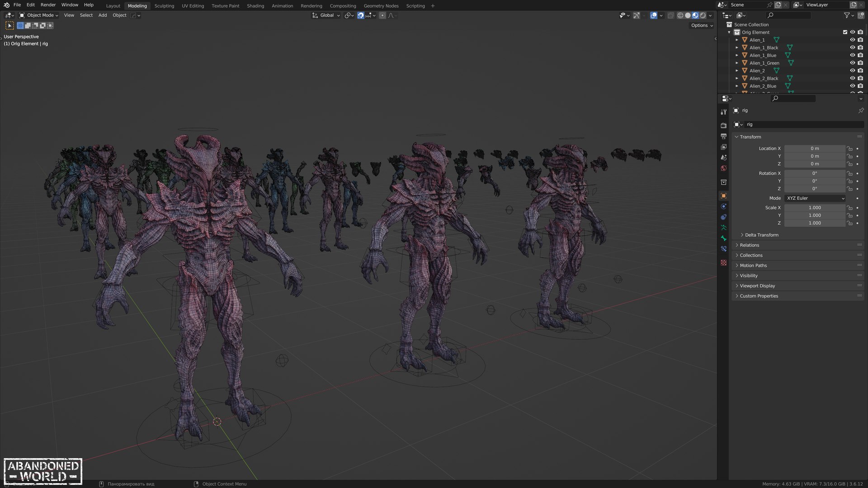This screenshot has width=868, height=488.
Task: Open the viewport Select menu
Action: (x=86, y=15)
